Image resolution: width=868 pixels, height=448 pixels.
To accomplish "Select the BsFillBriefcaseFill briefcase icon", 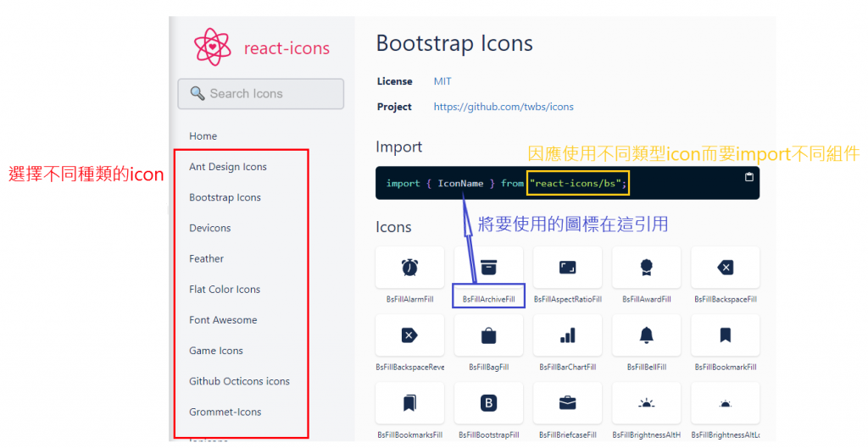I will (x=567, y=403).
